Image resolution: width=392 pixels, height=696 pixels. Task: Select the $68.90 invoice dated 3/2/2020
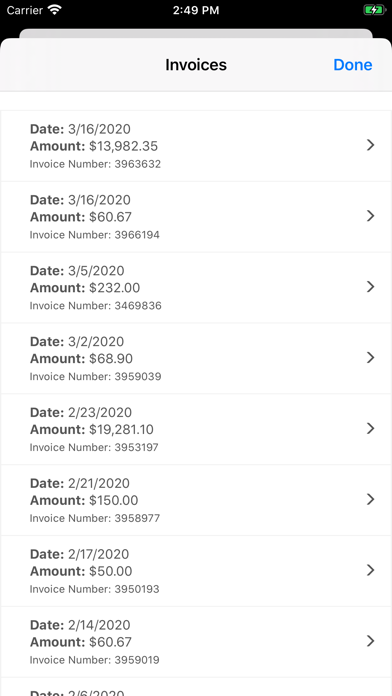[x=196, y=358]
